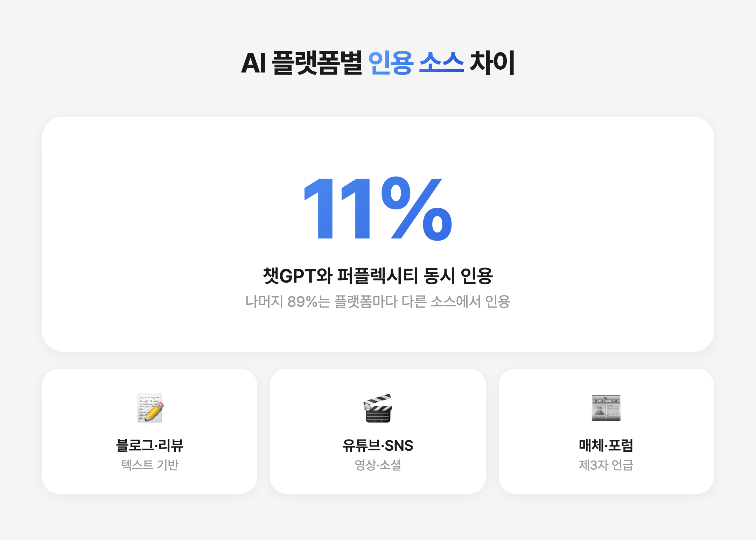Click the newspaper icon
The image size is (756, 540).
[606, 408]
